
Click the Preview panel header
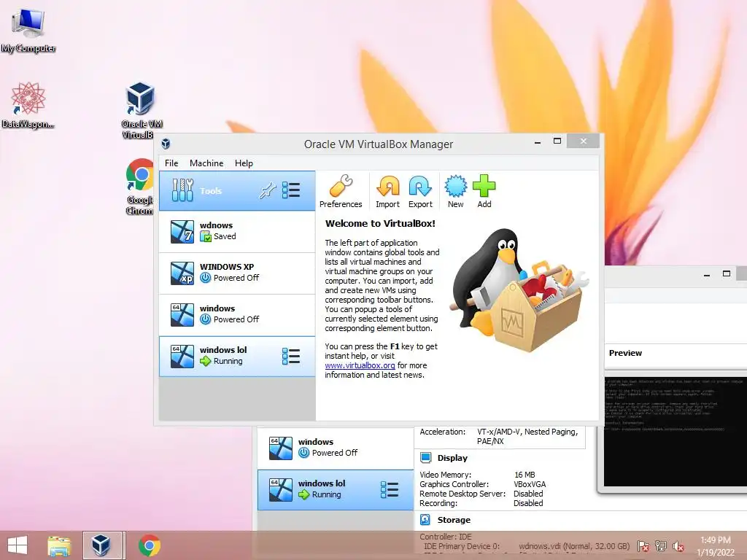(625, 353)
